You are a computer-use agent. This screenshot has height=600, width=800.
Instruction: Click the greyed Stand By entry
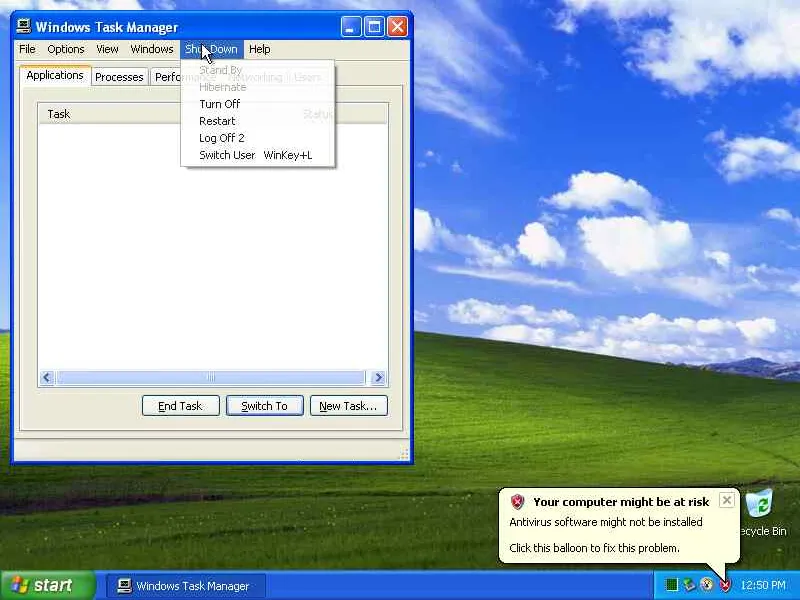click(258, 70)
